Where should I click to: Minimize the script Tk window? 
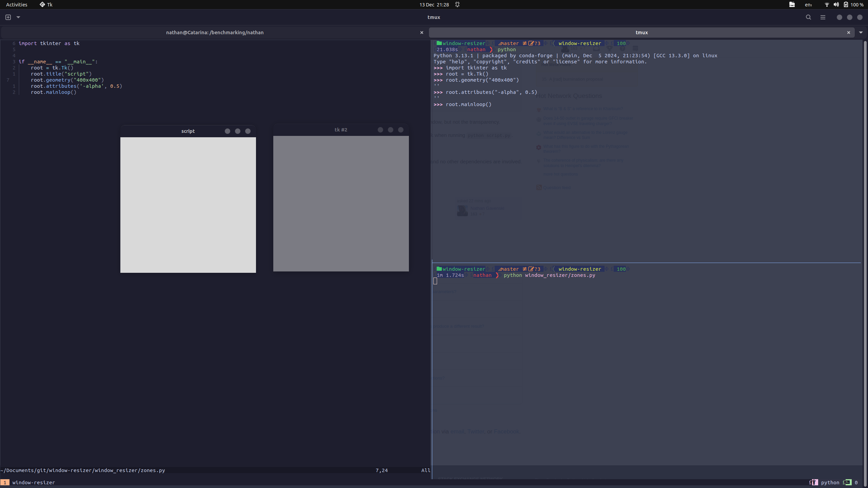click(228, 131)
